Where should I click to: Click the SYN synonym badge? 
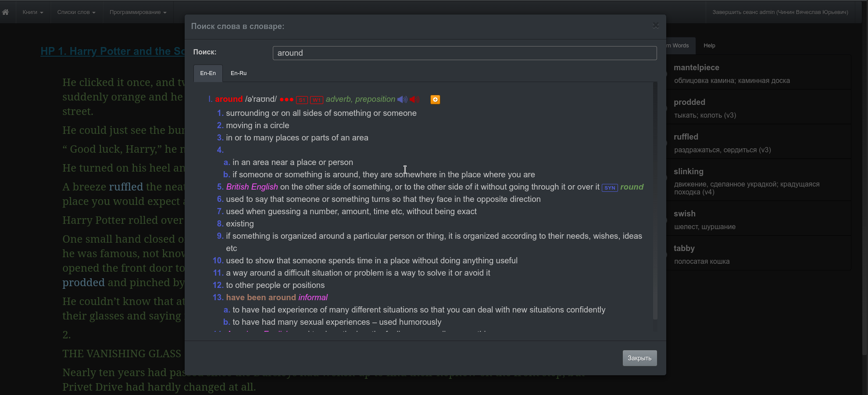[x=610, y=188]
